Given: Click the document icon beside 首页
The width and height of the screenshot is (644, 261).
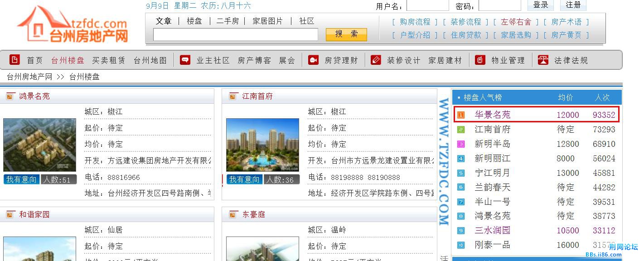Looking at the screenshot, I should click(x=15, y=60).
